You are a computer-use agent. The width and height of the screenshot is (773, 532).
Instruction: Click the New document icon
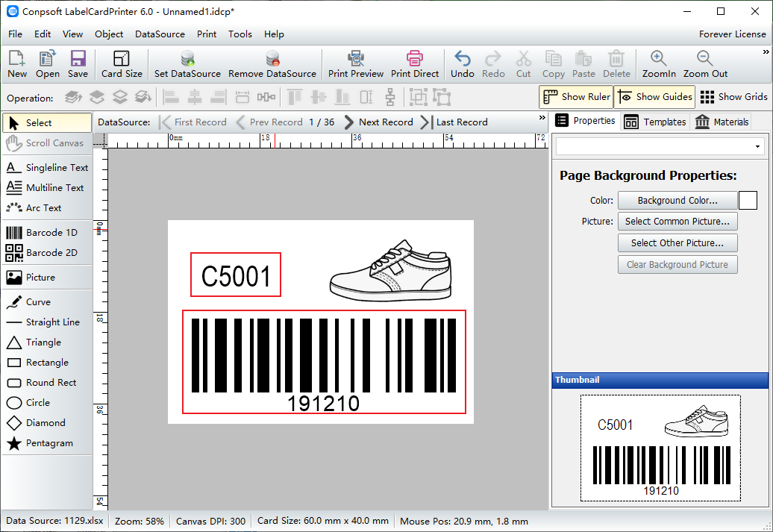tap(17, 65)
